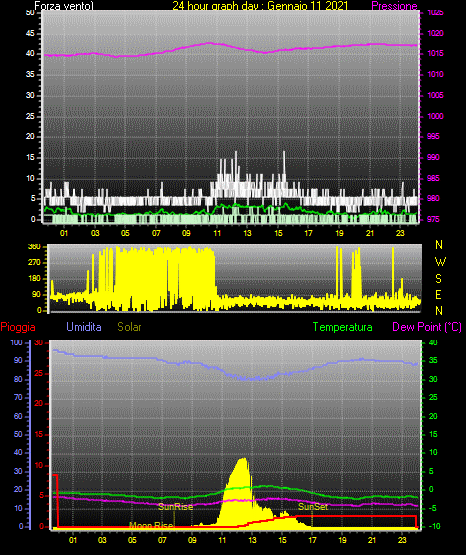Click the Umidita legend label
The width and height of the screenshot is (466, 555).
point(84,327)
